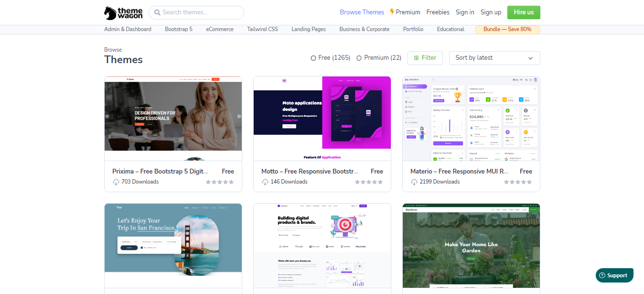This screenshot has height=294, width=644.
Task: Select the Free (1265) radio button
Action: (313, 58)
